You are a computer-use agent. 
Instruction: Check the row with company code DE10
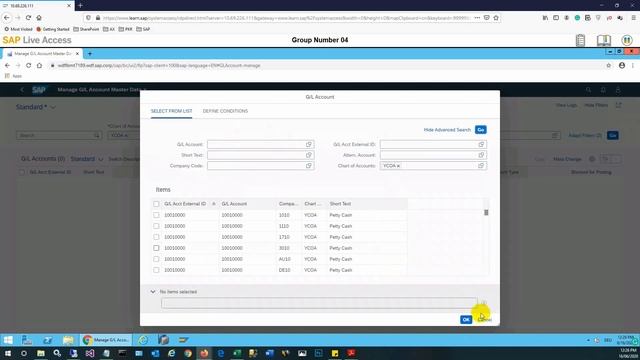click(x=156, y=270)
